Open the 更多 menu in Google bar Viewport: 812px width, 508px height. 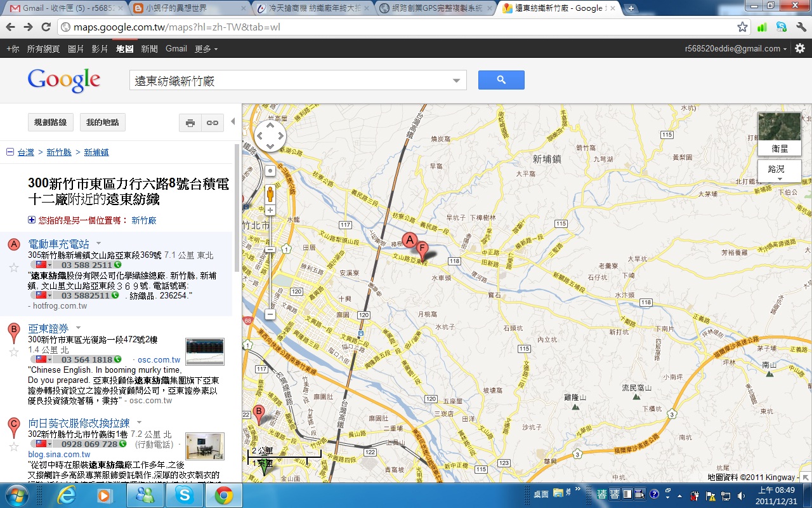(206, 49)
